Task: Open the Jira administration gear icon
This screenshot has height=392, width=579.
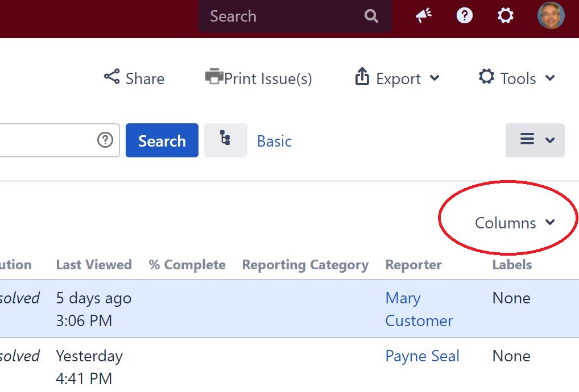Action: 505,15
